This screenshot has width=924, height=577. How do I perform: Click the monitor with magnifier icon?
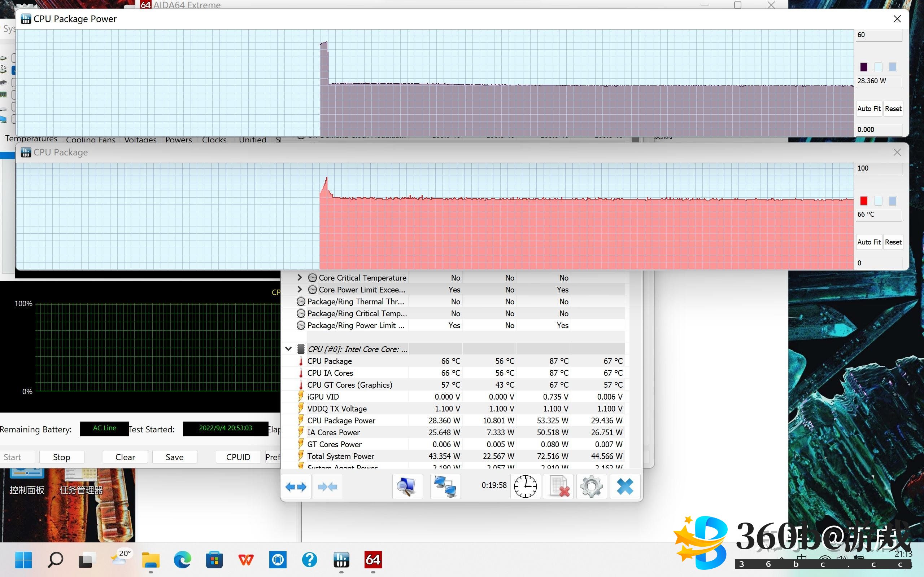point(407,486)
